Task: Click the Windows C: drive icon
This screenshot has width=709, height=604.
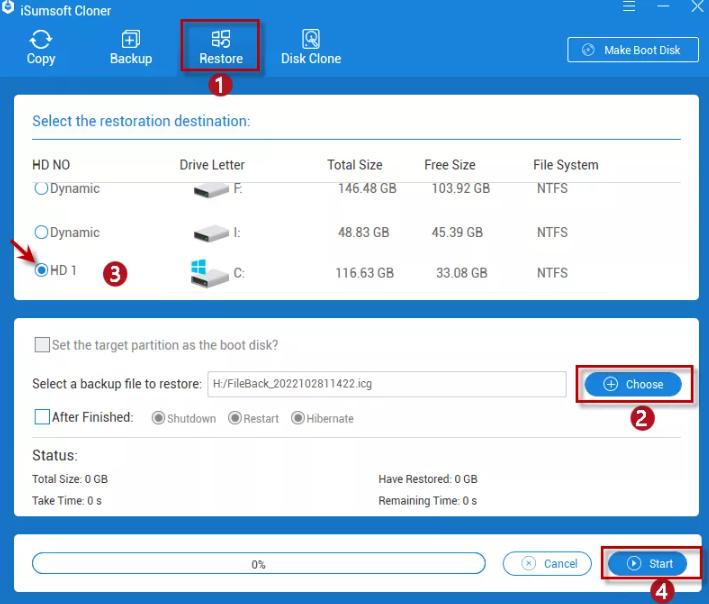Action: point(209,274)
